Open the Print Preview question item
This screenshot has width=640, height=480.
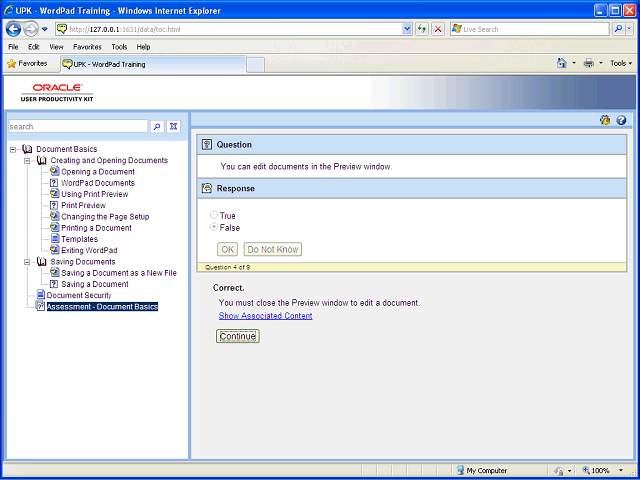[x=83, y=205]
